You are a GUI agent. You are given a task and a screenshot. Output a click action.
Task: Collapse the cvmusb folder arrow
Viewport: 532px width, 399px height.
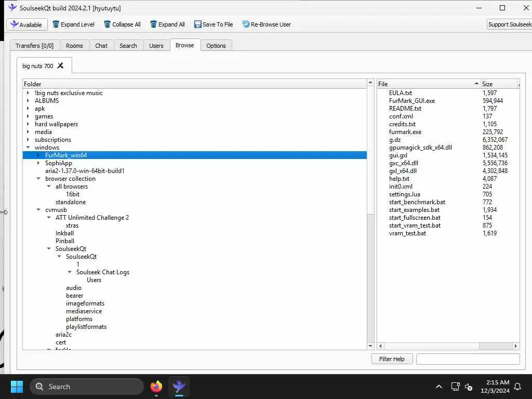point(38,210)
